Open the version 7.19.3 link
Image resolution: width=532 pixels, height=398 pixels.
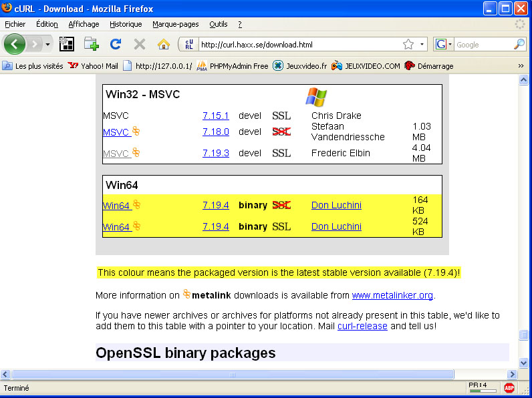216,153
